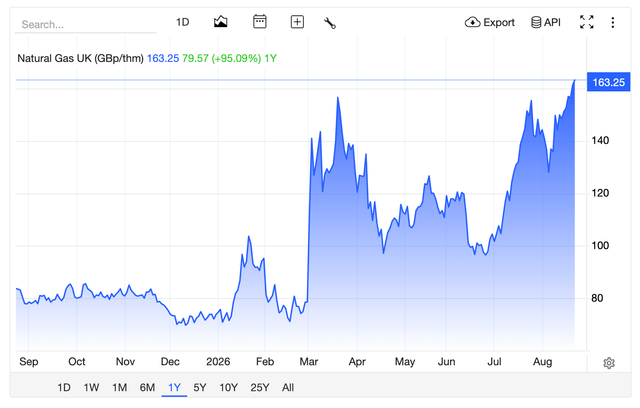Image resolution: width=640 pixels, height=408 pixels.
Task: Open chart settings gear icon
Action: (x=609, y=363)
